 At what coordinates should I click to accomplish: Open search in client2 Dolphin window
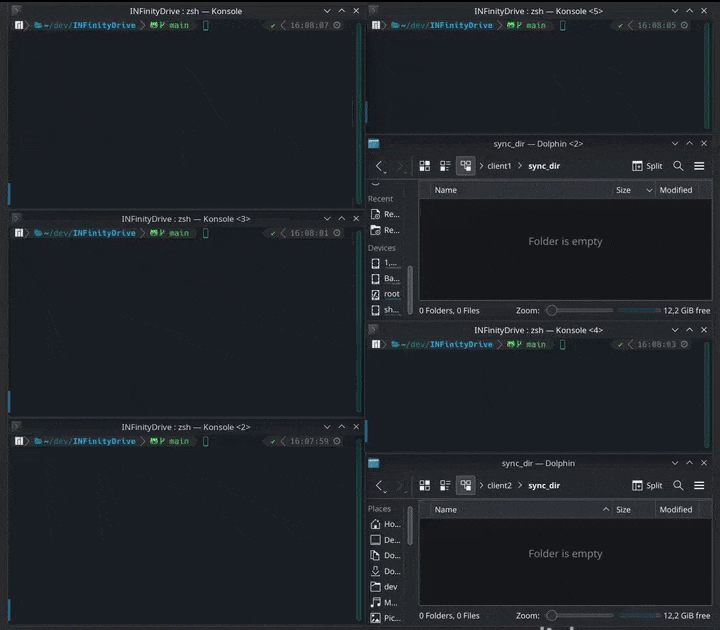coord(678,485)
